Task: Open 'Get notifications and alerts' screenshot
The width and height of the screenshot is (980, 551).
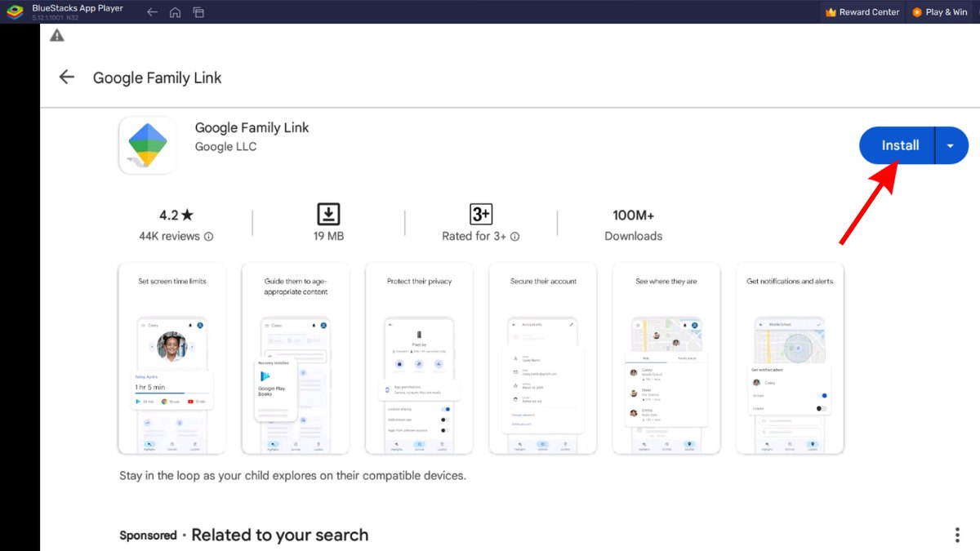Action: [x=790, y=358]
